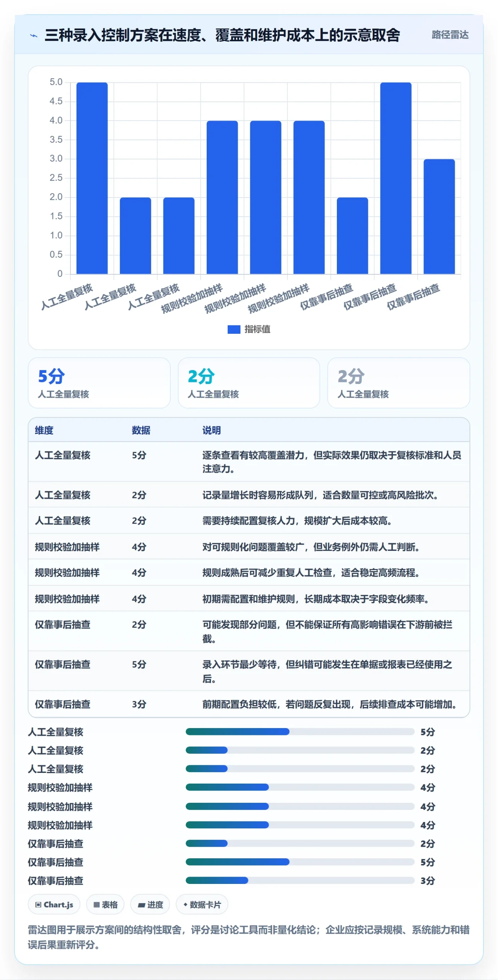Screen dimensions: 498x980
Task: Click table text 记录量增长时容易形成队列
Action: [x=258, y=495]
